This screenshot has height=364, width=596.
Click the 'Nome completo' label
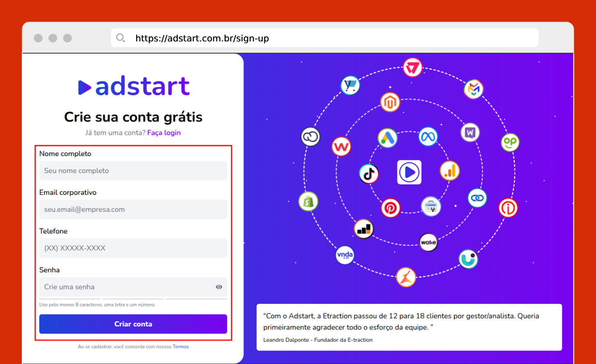[x=65, y=153]
